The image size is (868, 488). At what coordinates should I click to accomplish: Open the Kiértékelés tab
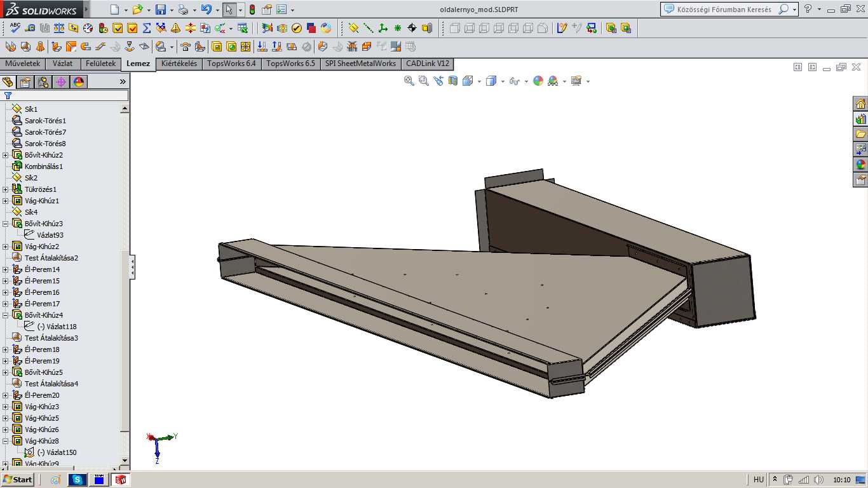(179, 64)
